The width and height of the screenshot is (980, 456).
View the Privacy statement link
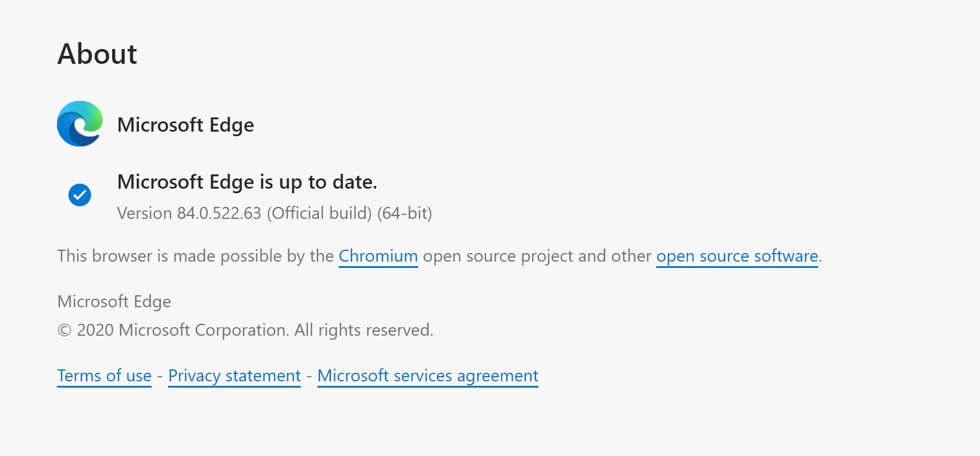(x=234, y=376)
